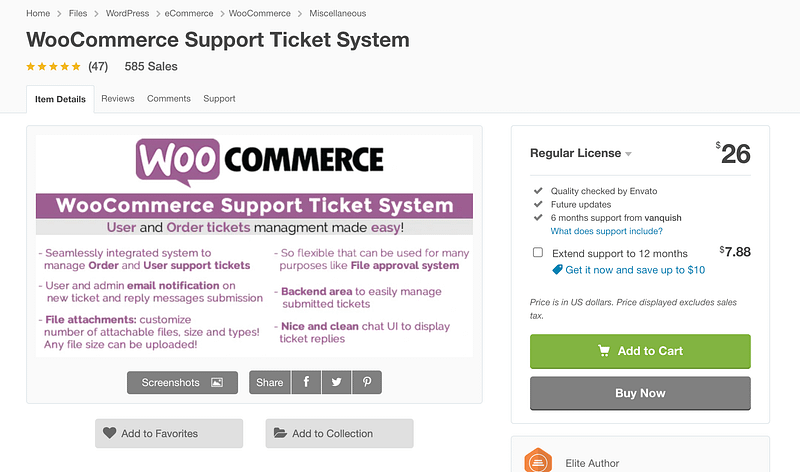
Task: Go to the Support tab
Action: click(219, 99)
